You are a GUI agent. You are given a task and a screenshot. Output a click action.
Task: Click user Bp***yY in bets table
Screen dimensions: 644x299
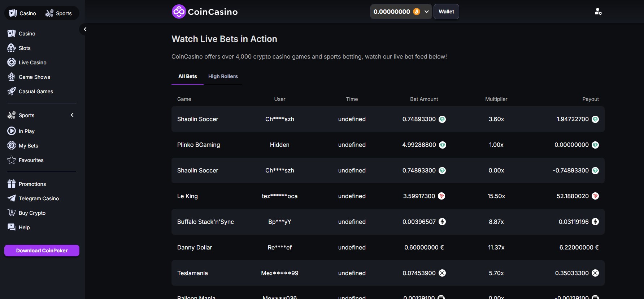tap(280, 222)
